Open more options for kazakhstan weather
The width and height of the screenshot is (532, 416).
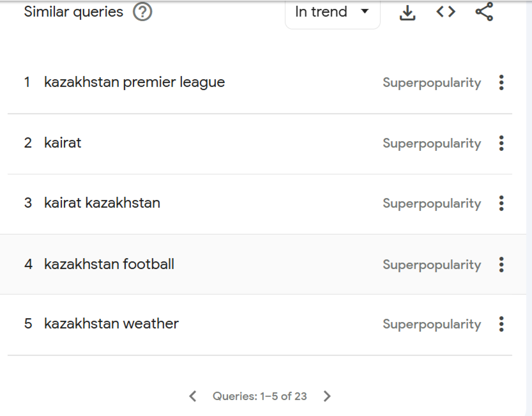coord(501,324)
